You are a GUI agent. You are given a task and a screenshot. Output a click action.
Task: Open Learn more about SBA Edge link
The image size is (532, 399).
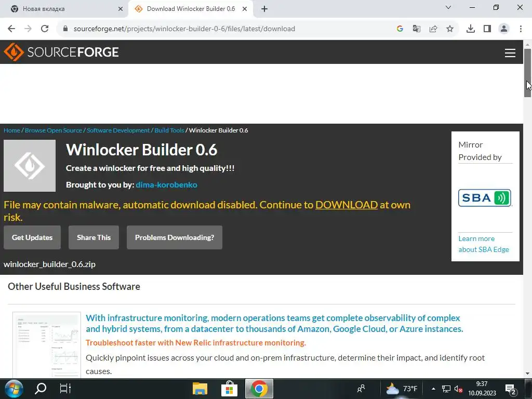click(484, 244)
